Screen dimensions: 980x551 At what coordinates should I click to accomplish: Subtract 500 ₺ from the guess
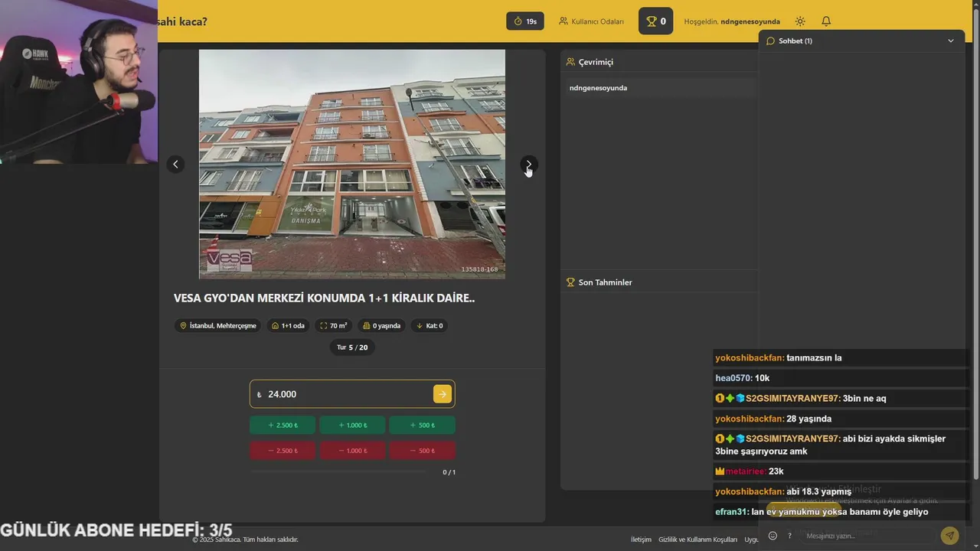click(x=422, y=451)
